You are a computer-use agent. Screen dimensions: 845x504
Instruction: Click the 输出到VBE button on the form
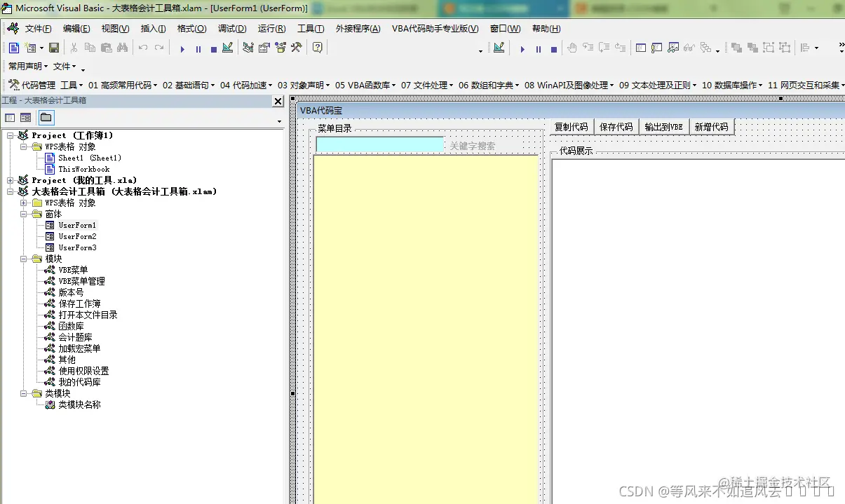[664, 127]
